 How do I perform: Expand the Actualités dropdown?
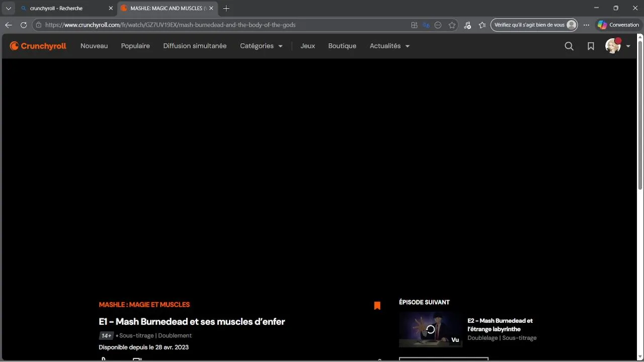[389, 46]
